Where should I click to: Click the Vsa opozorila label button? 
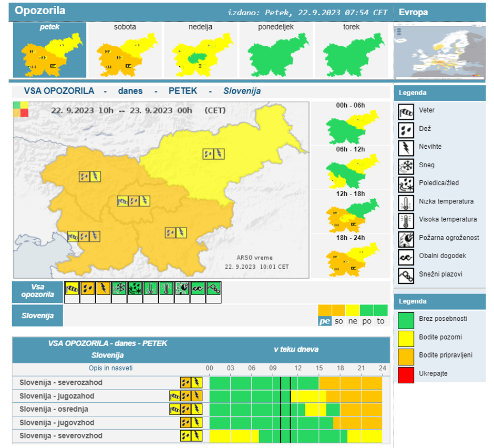tap(37, 291)
